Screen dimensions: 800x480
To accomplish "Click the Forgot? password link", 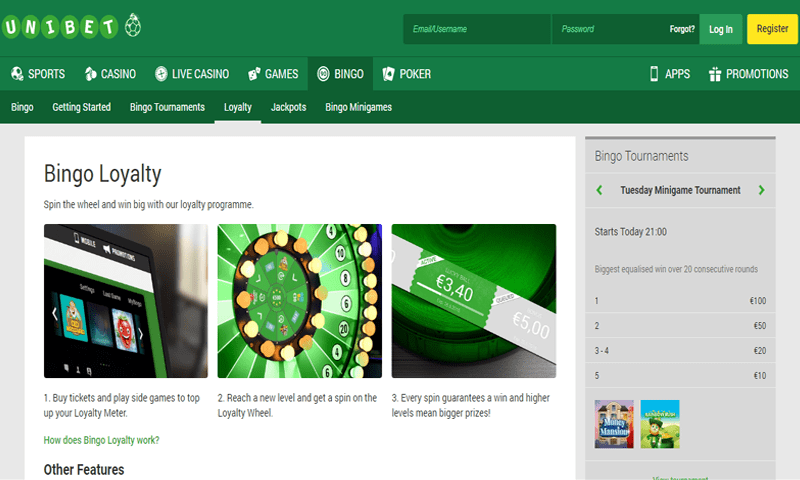I will pos(682,29).
